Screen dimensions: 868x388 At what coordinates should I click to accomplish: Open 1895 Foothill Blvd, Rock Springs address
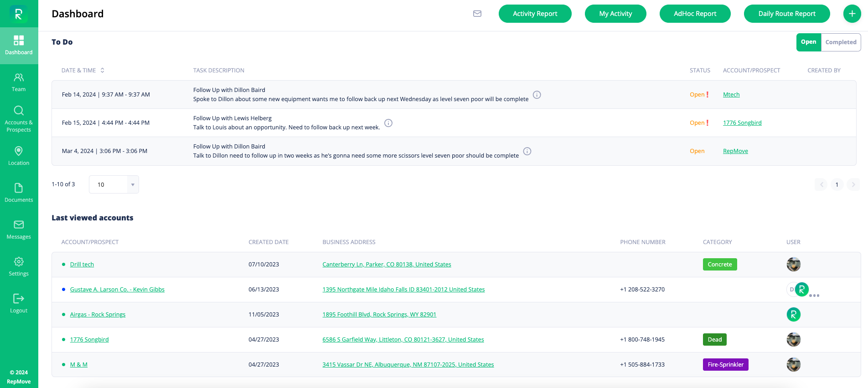[x=379, y=315]
